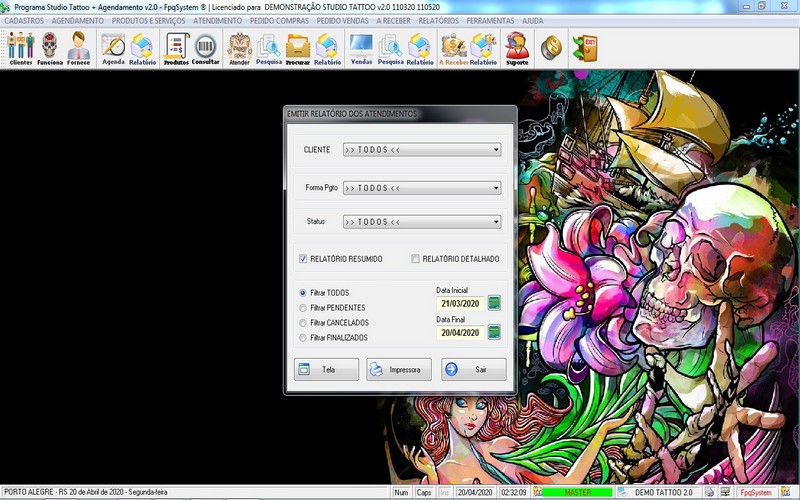This screenshot has width=800, height=500.
Task: Select the Filtrar CANCELADOS radio option
Action: tap(303, 322)
